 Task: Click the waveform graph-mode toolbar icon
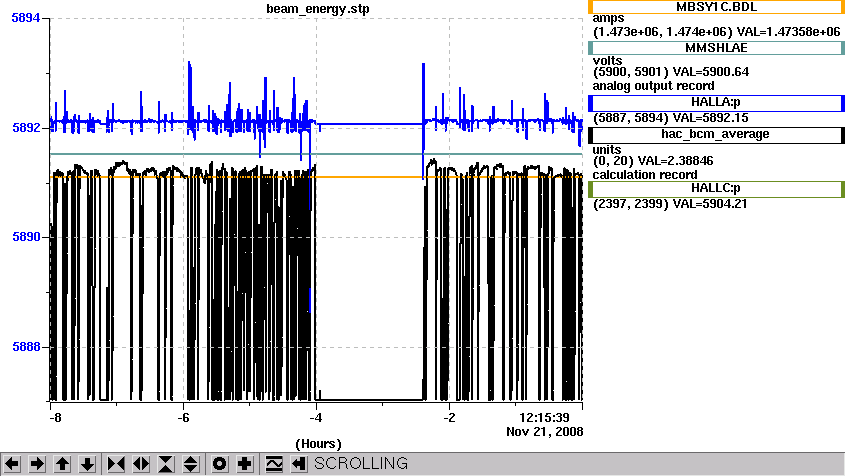point(274,464)
